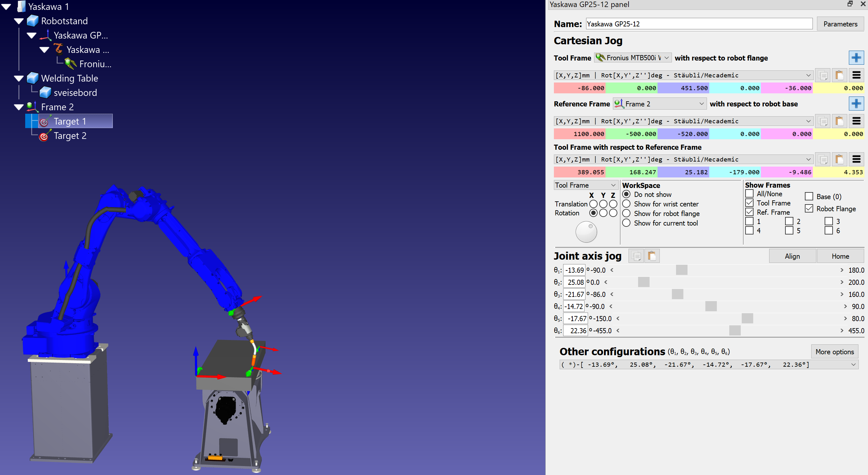Click the blue plus icon beside Tool Frame
The height and width of the screenshot is (475, 868).
(x=856, y=58)
